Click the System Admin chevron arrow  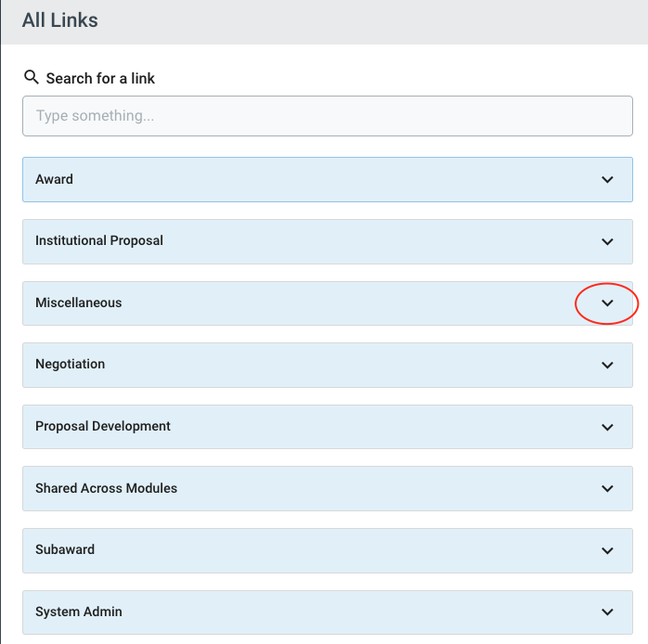(x=607, y=612)
